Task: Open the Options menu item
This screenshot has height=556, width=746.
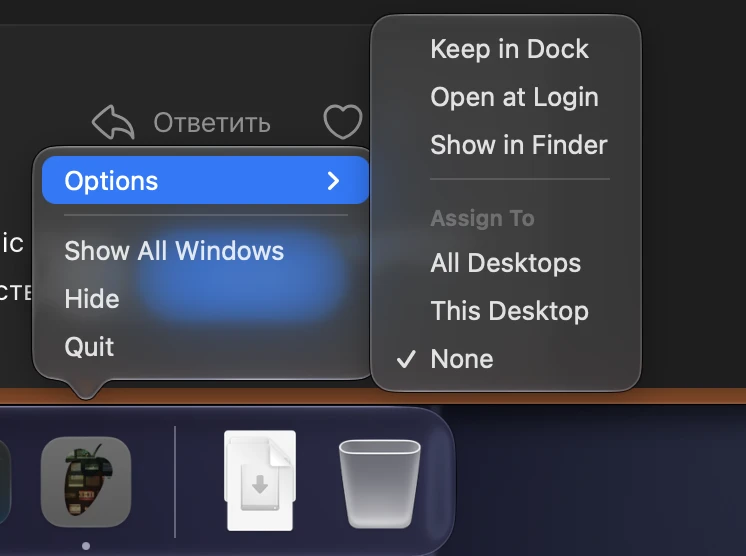Action: (x=206, y=180)
